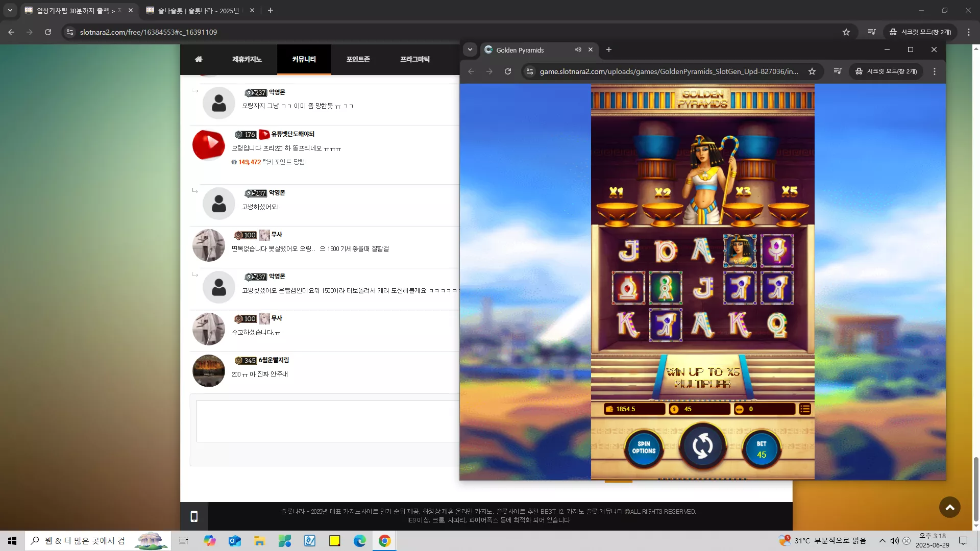980x551 pixels.
Task: Jump to top with the up-arrow button
Action: [950, 507]
